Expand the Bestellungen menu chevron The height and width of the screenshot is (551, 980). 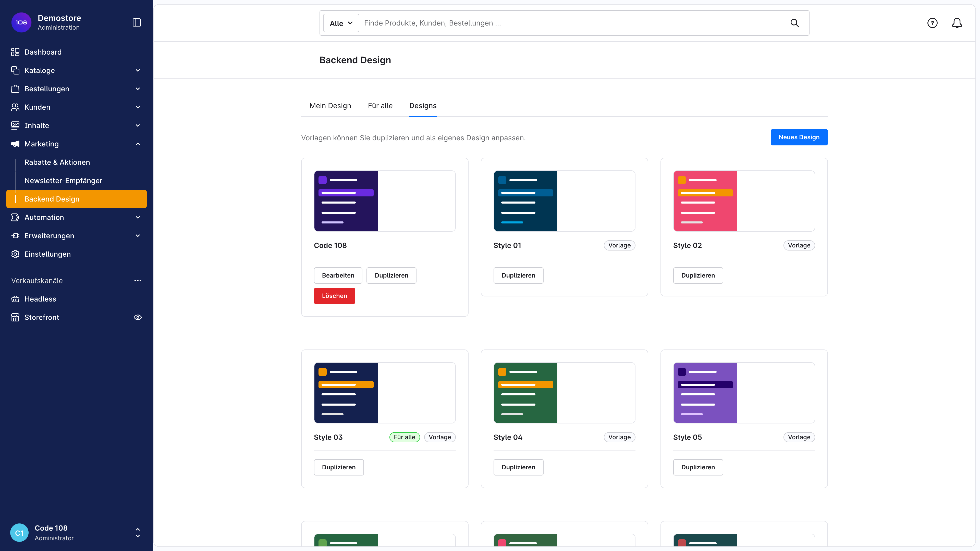[x=138, y=89]
